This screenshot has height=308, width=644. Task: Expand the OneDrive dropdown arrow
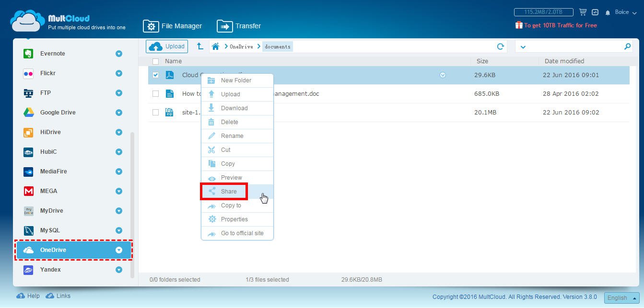[x=119, y=250]
